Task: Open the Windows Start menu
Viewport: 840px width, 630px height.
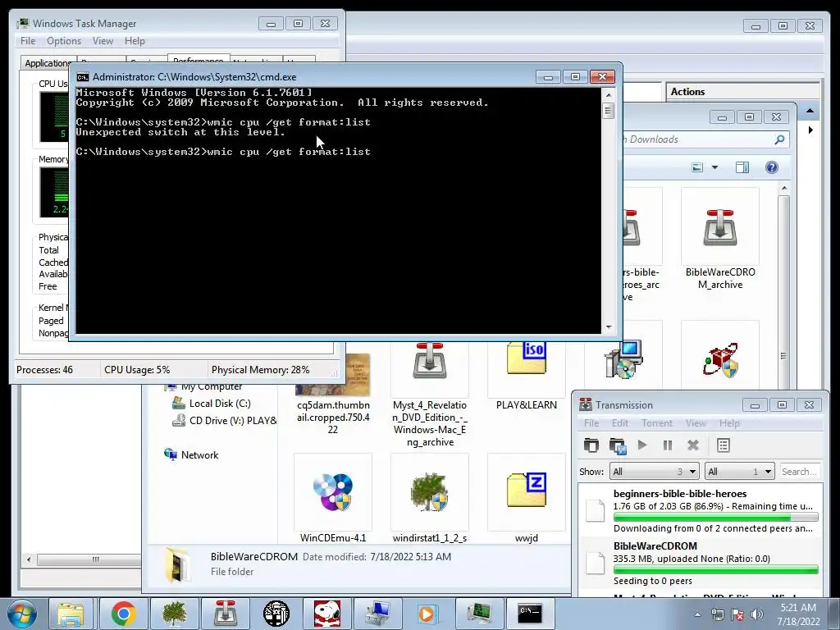Action: tap(21, 614)
